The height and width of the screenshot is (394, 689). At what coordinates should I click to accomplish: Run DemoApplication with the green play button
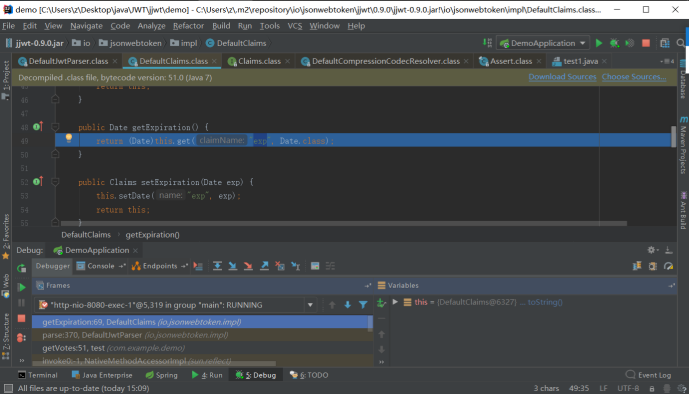click(598, 43)
